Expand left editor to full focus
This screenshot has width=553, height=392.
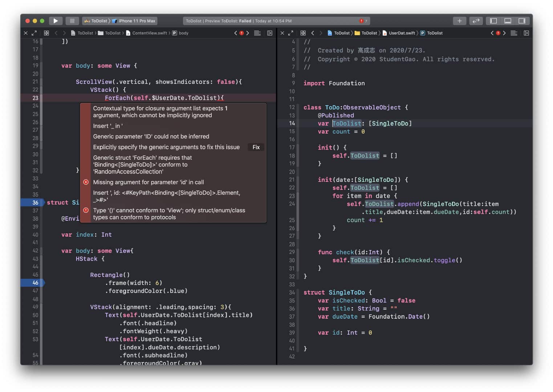(34, 33)
